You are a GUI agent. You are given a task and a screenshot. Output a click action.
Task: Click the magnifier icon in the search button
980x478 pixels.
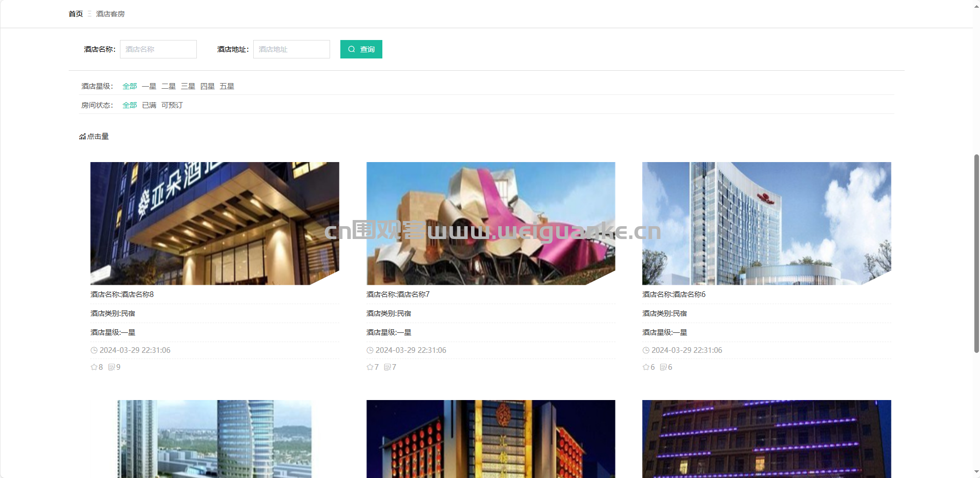(x=352, y=49)
